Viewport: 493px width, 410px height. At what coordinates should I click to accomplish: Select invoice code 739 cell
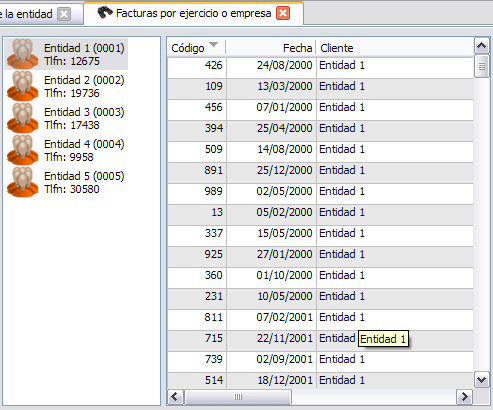197,362
